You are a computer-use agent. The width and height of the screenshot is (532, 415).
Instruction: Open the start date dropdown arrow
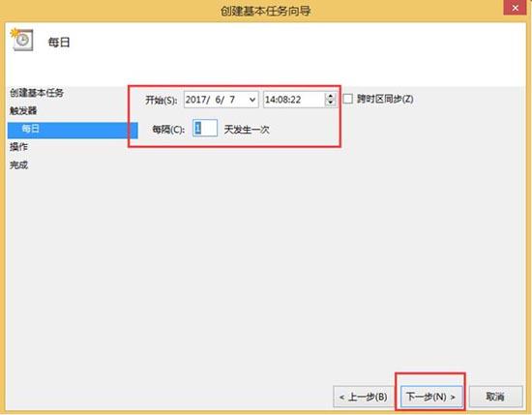pyautogui.click(x=252, y=100)
